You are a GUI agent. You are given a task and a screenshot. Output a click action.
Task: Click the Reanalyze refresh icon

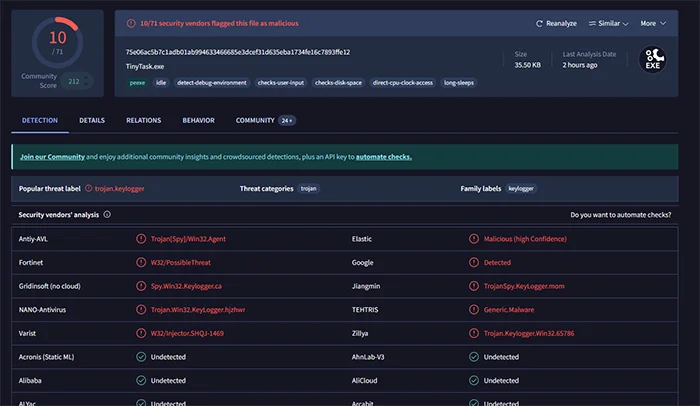(539, 23)
